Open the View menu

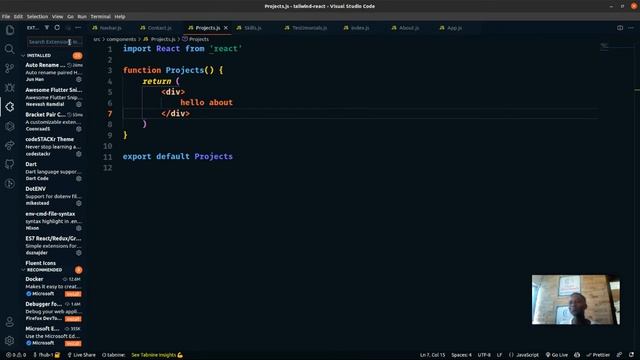coord(58,16)
